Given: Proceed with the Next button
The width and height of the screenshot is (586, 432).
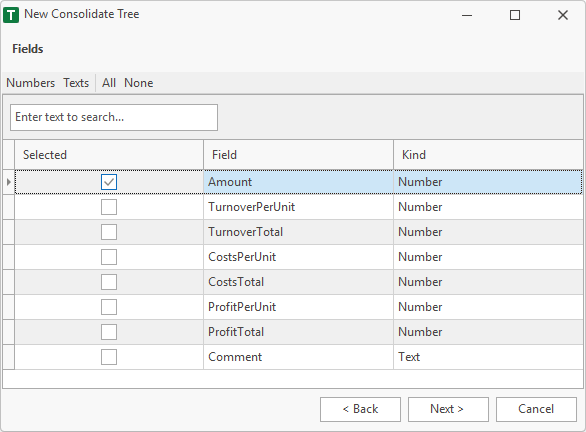Looking at the screenshot, I should coord(448,409).
